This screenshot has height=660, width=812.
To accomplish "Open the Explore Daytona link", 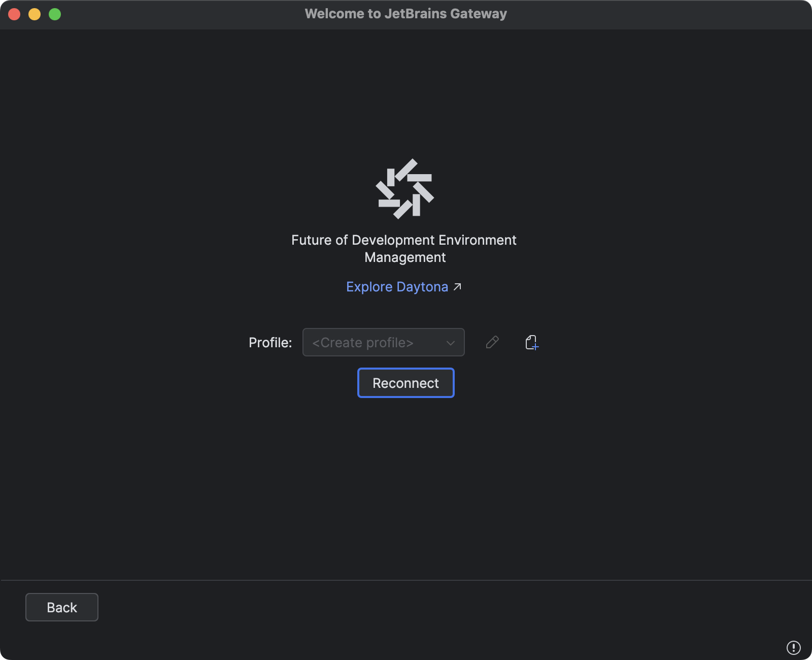I will click(404, 287).
